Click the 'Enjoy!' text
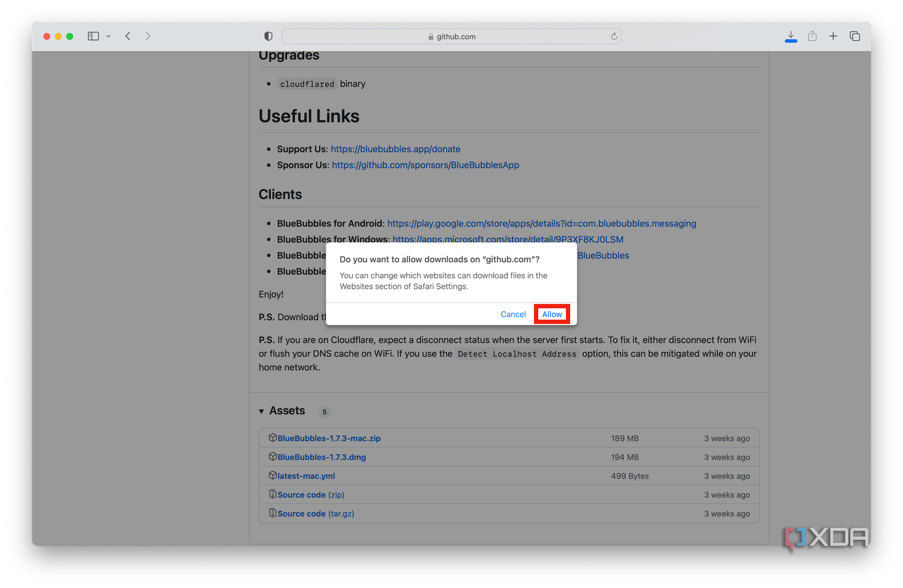This screenshot has width=903, height=588. (x=271, y=294)
